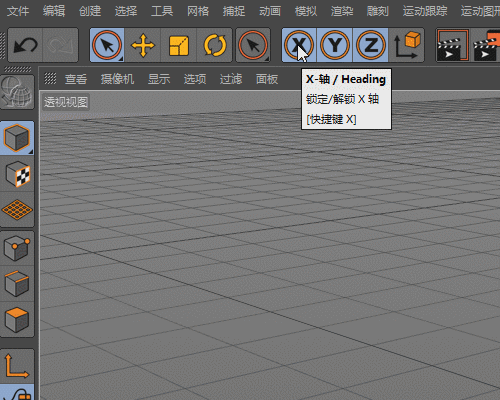Click the render view clapperboard icon
500x400 pixels.
coord(453,45)
